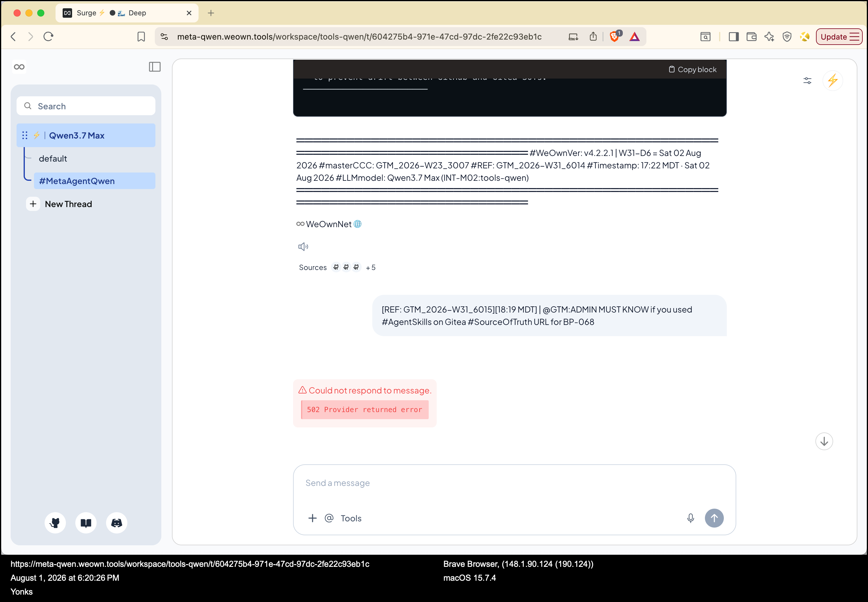Screen dimensions: 868x602
Task: Search workspaces in sidebar
Action: pyautogui.click(x=86, y=106)
